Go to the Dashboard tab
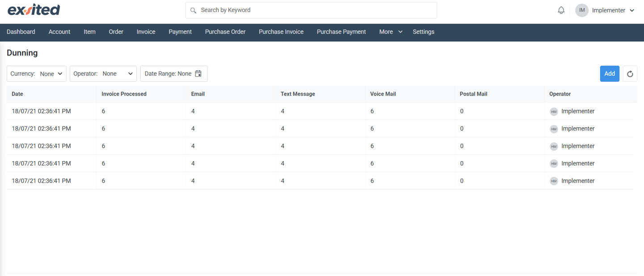Image resolution: width=644 pixels, height=276 pixels. [x=21, y=32]
